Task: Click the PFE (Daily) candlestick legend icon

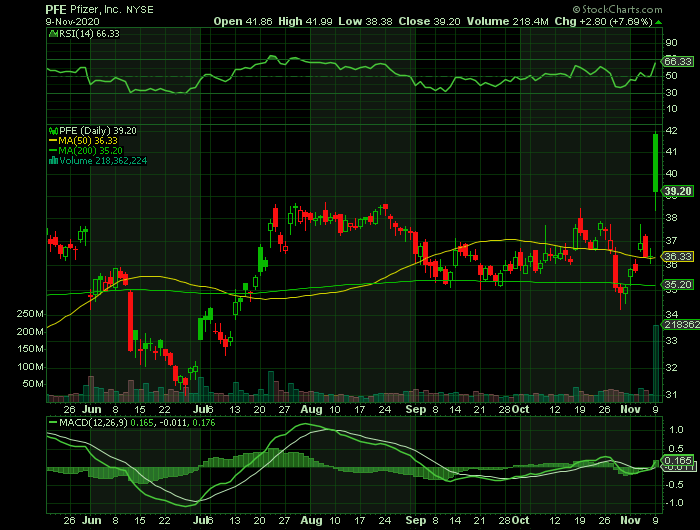Action: coord(52,130)
